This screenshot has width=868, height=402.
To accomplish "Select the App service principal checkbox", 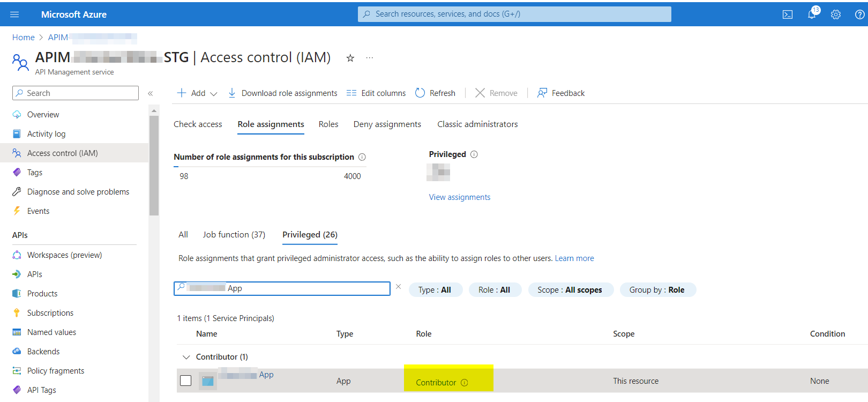I will pos(186,381).
